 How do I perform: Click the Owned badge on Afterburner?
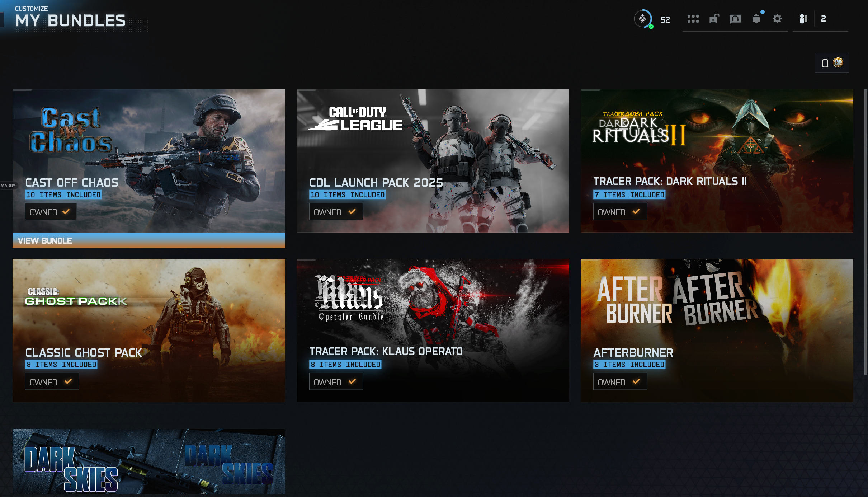(620, 382)
